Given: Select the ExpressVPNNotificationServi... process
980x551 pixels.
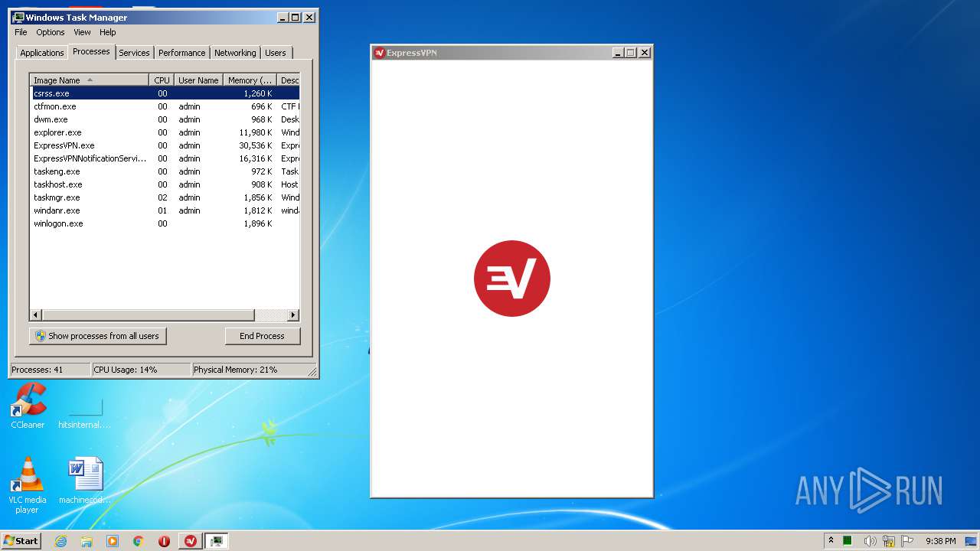Looking at the screenshot, I should 165,158.
